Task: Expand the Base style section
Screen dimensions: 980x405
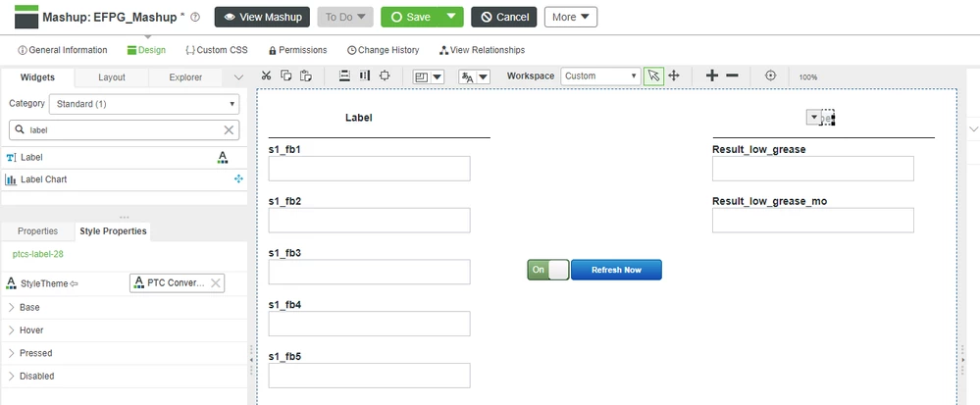Action: [11, 308]
